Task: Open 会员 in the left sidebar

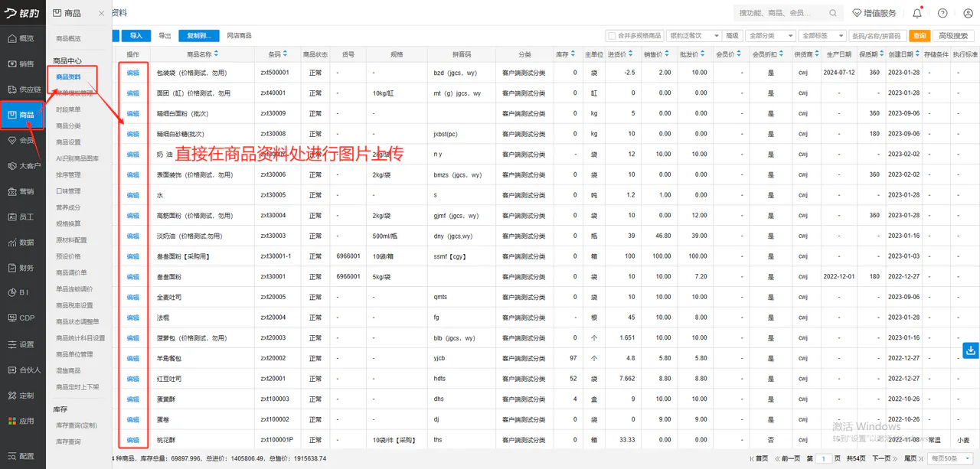Action: 22,140
